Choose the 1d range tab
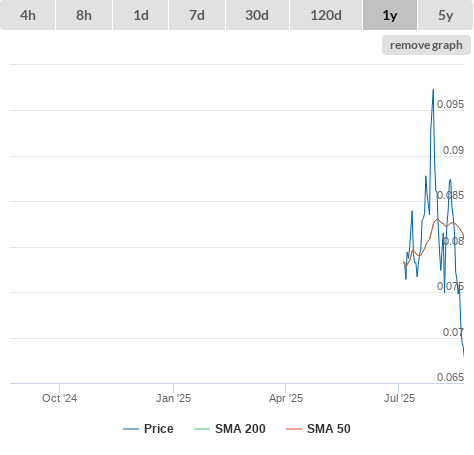Image resolution: width=474 pixels, height=455 pixels. (141, 15)
